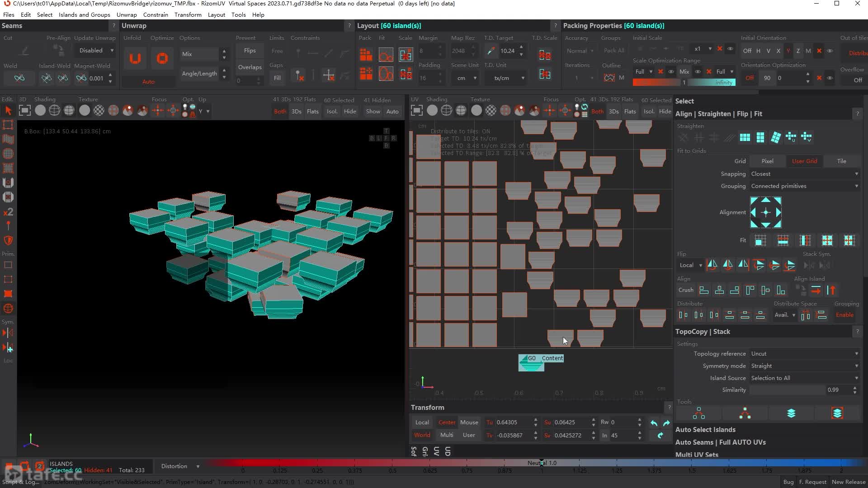
Task: Click the Scale Optimization Range slider
Action: click(x=684, y=83)
